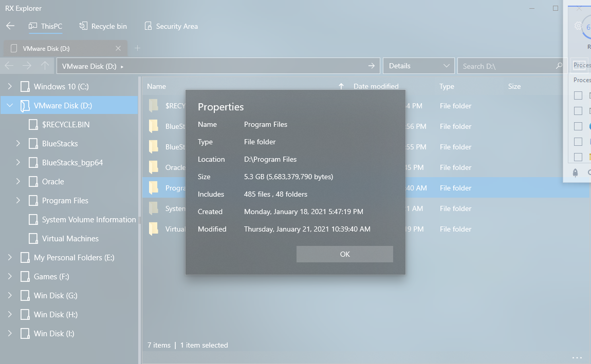Close the VMware Disk (D:) tab

(118, 49)
